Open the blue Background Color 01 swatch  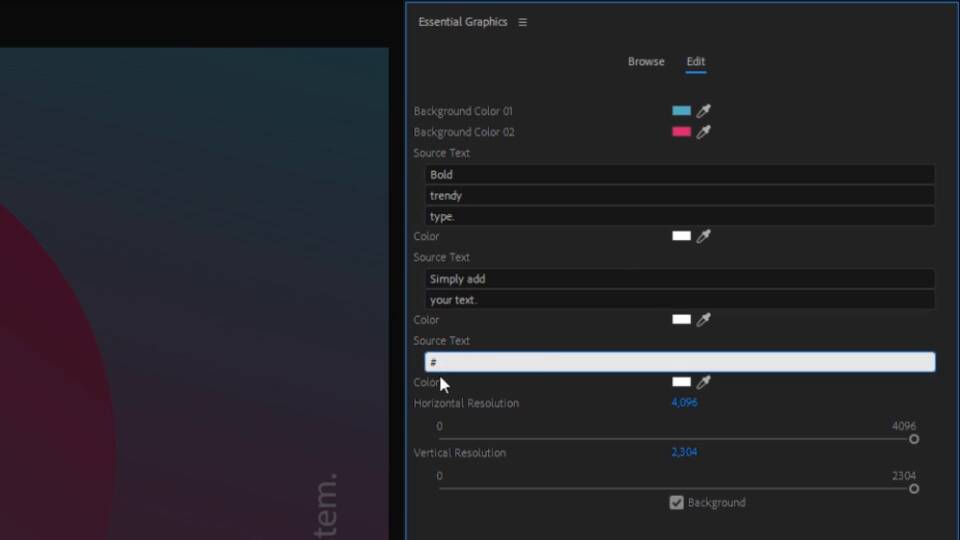(x=681, y=111)
